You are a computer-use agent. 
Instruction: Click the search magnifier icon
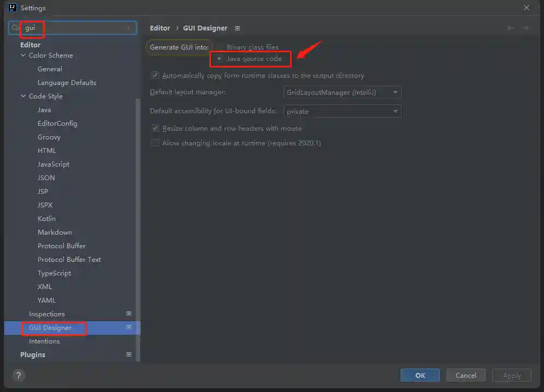(x=15, y=28)
